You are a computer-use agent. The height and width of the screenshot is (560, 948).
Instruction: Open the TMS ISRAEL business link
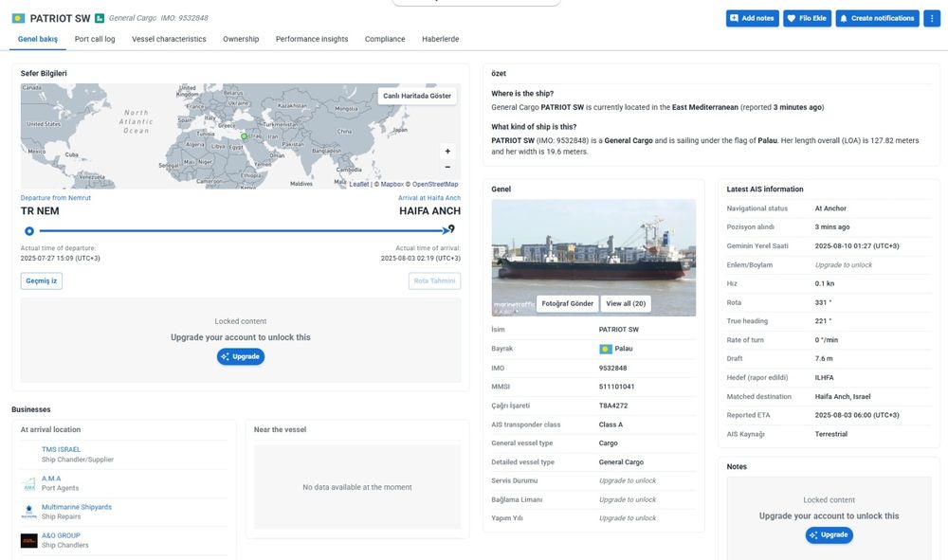point(61,449)
